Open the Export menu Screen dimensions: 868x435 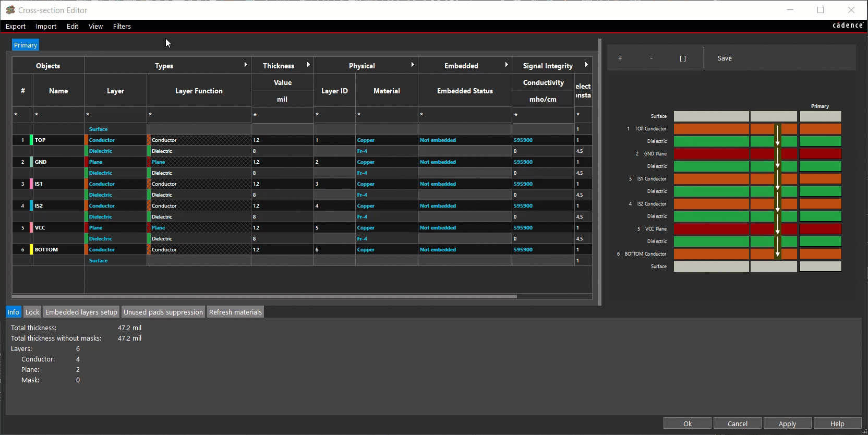tap(16, 27)
